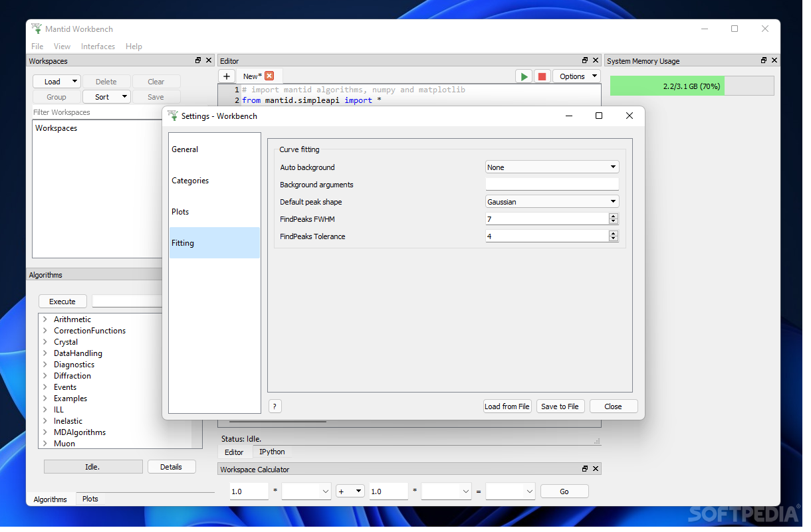
Task: Float the System Memory Usage panel
Action: click(764, 60)
